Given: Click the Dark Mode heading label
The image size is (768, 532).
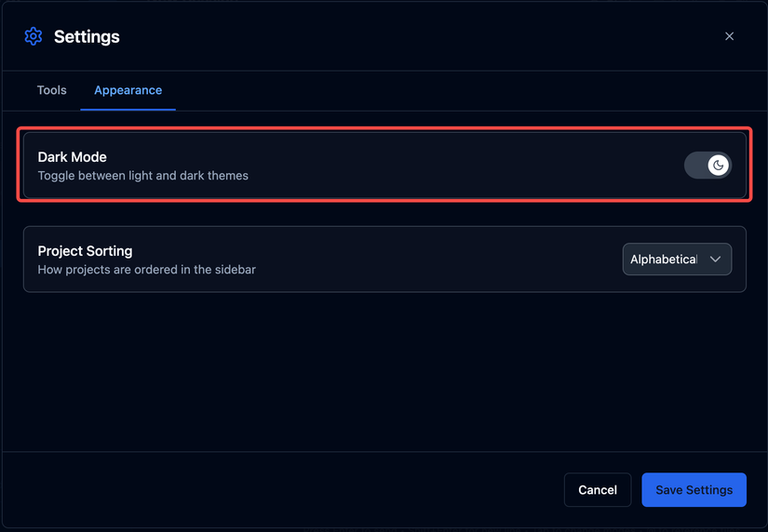Looking at the screenshot, I should (72, 157).
